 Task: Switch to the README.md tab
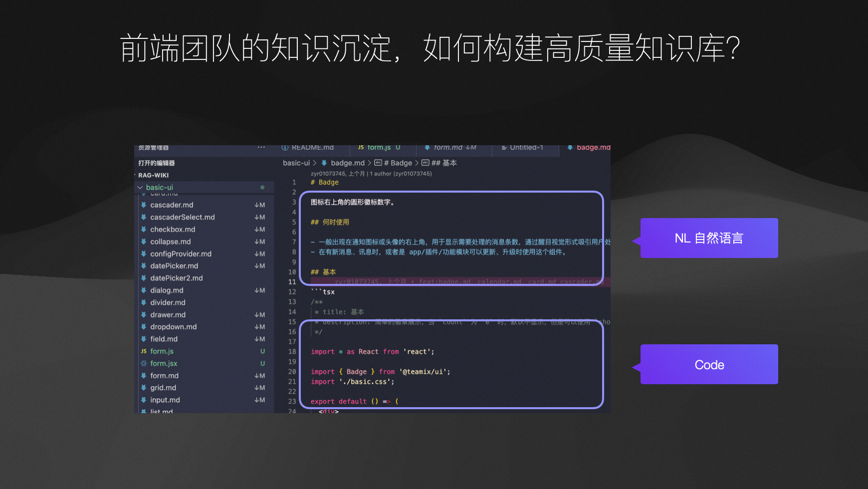pos(308,148)
